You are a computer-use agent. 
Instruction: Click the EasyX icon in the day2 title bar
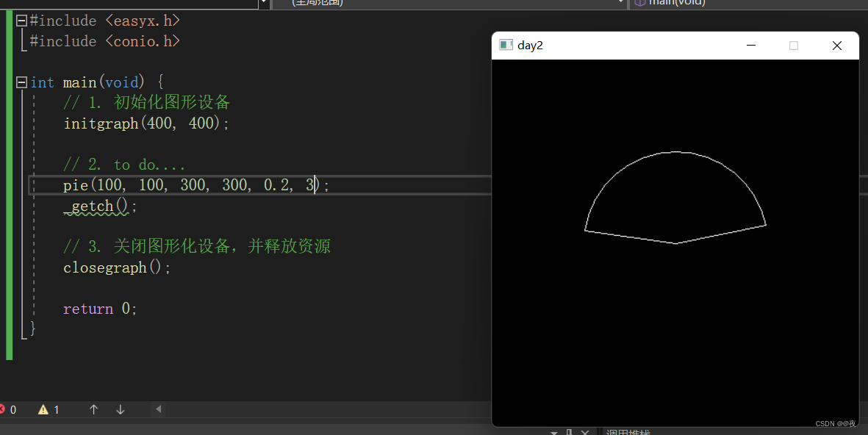click(506, 45)
